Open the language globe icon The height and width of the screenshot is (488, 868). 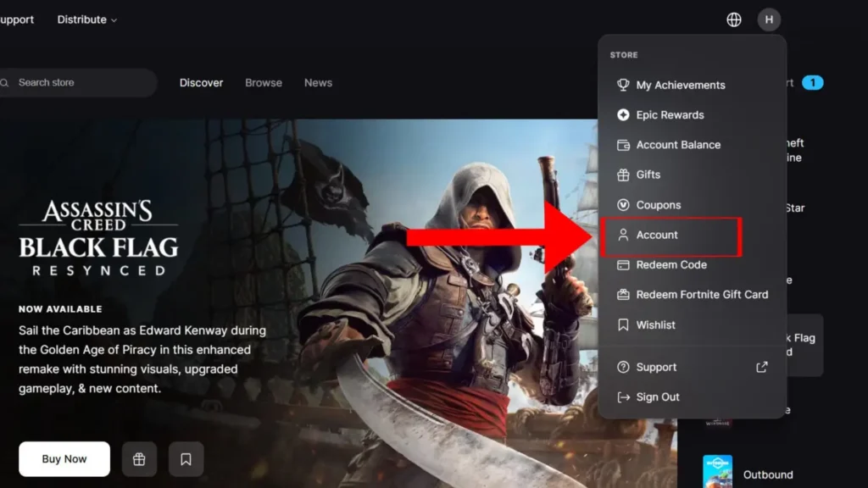pyautogui.click(x=733, y=19)
